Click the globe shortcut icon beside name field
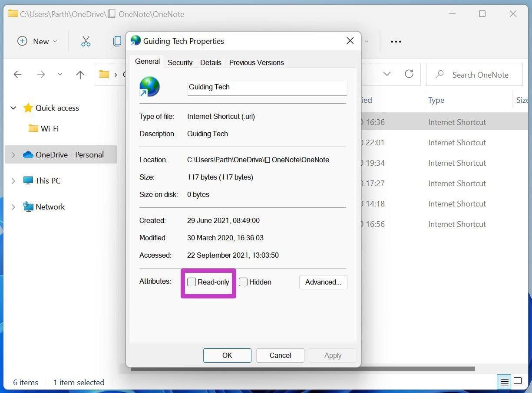The height and width of the screenshot is (393, 532). 149,86
